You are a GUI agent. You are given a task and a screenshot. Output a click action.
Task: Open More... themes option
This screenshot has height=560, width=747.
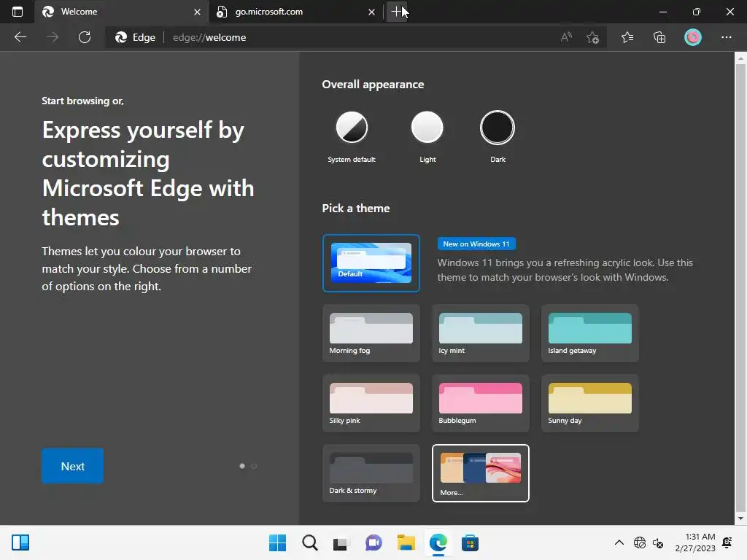click(480, 473)
